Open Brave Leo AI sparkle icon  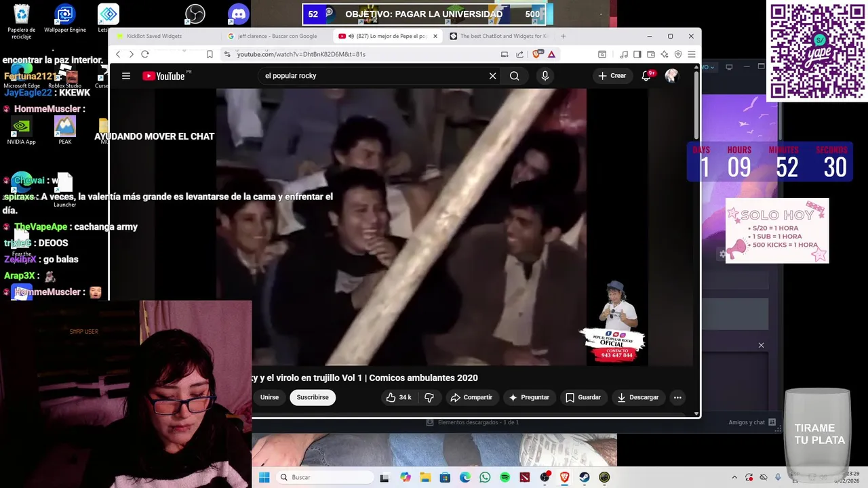pyautogui.click(x=665, y=54)
